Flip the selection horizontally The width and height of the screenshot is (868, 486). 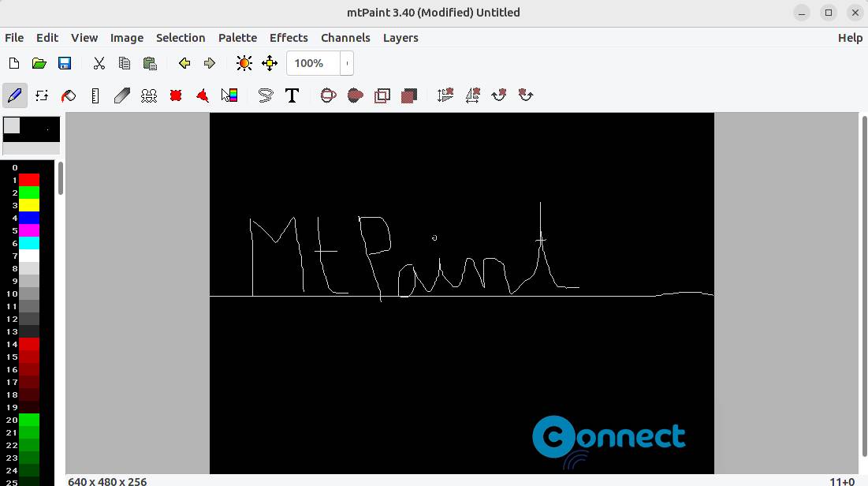[472, 95]
